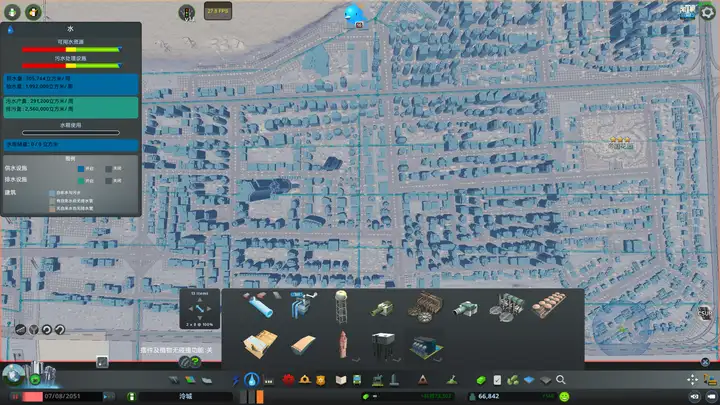The width and height of the screenshot is (720, 405).
Task: Open the red healthcare menu
Action: point(288,380)
